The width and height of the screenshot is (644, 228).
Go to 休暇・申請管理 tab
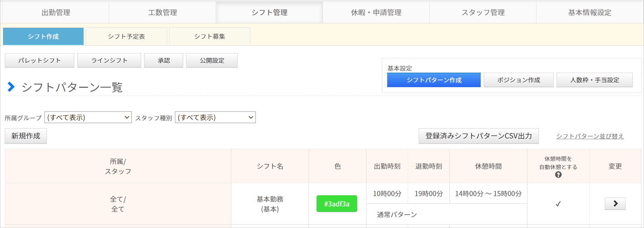pyautogui.click(x=376, y=13)
